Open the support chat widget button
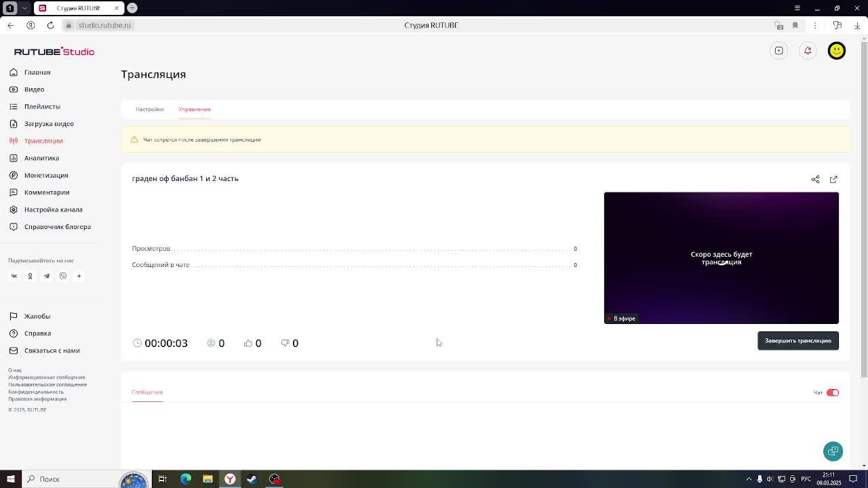The image size is (868, 488). tap(833, 451)
